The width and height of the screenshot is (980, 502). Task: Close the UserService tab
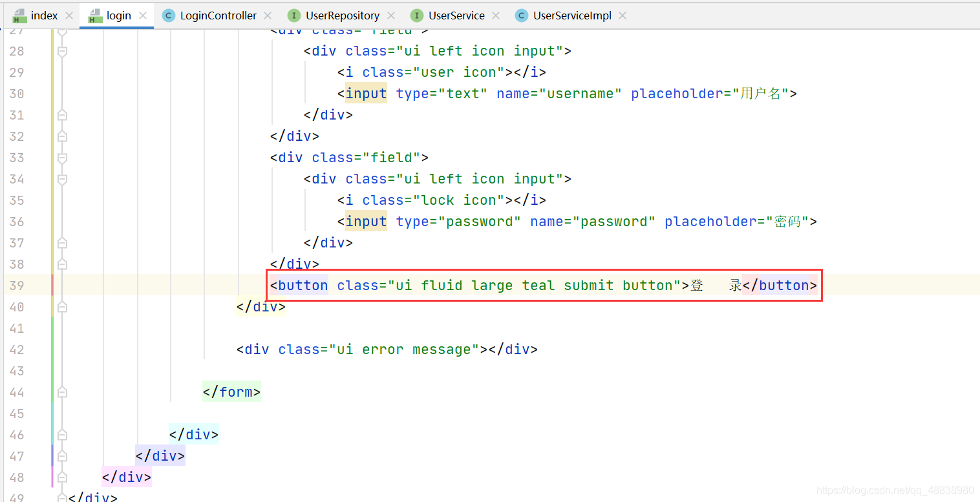pyautogui.click(x=496, y=16)
